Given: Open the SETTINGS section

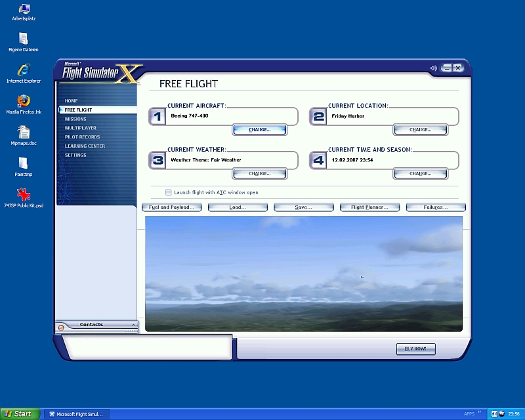Looking at the screenshot, I should point(75,155).
